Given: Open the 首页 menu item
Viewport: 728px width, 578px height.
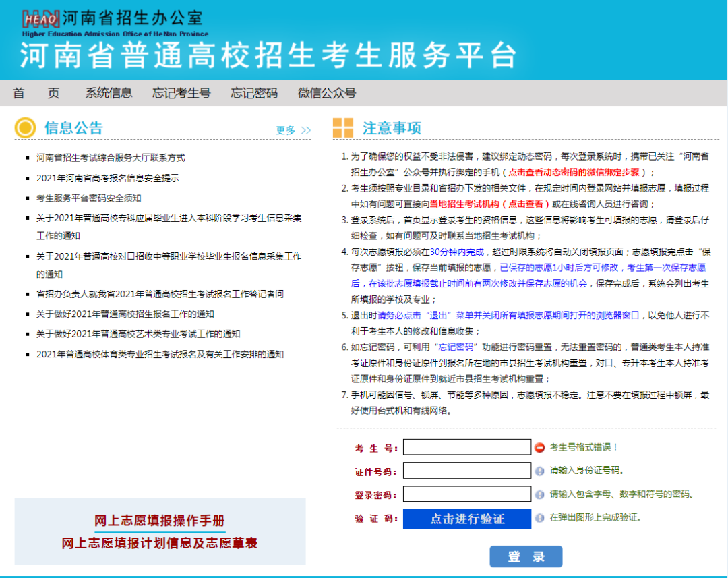Looking at the screenshot, I should (37, 93).
